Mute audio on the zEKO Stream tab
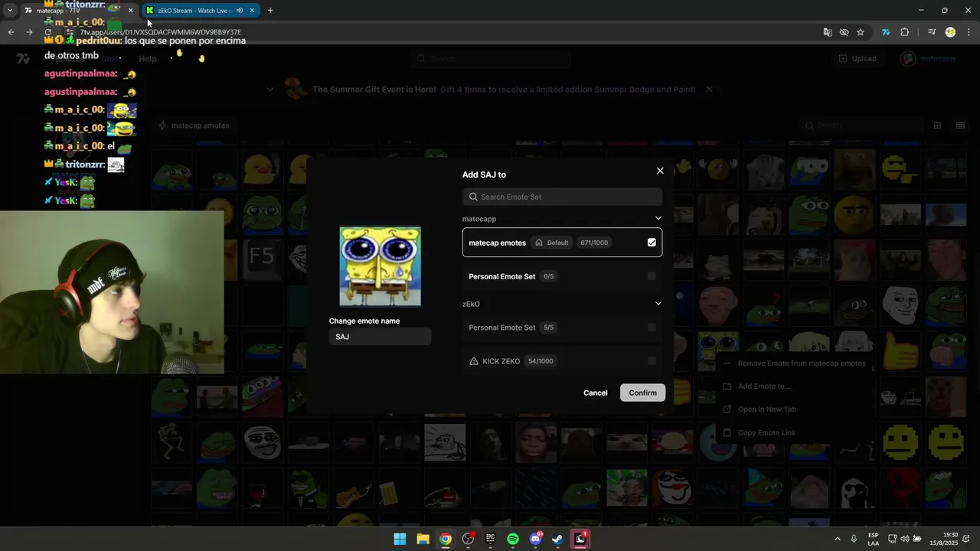Image resolution: width=980 pixels, height=551 pixels. click(240, 11)
